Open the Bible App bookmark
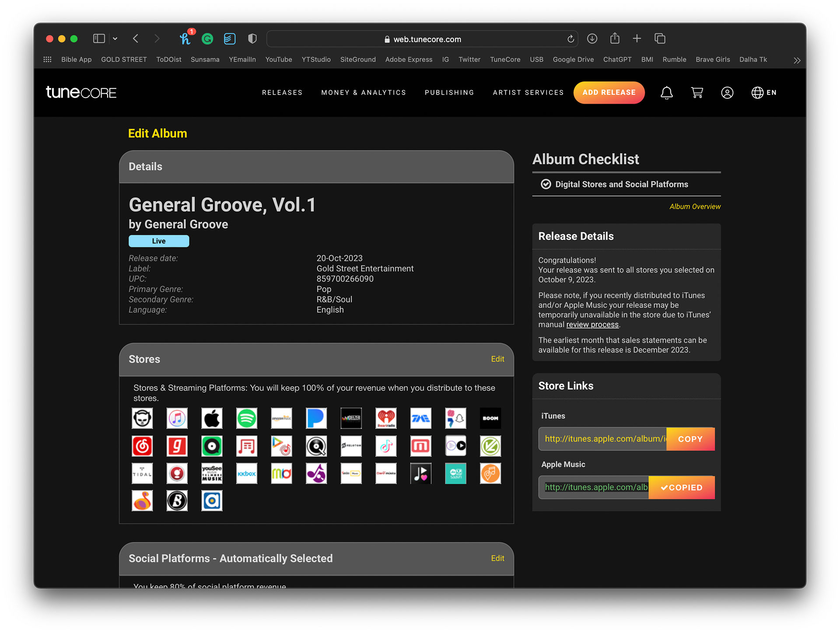Screen dimensions: 840x633 click(76, 59)
